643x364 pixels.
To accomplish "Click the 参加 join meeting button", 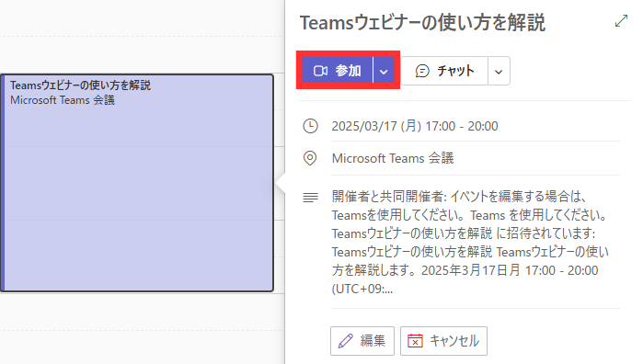I will (337, 71).
